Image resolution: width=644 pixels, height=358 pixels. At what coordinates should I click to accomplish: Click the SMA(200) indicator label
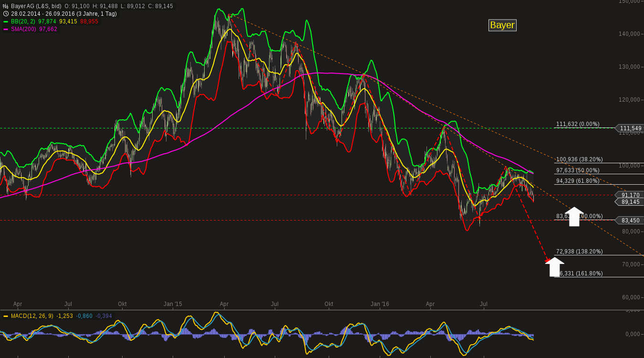(x=24, y=29)
